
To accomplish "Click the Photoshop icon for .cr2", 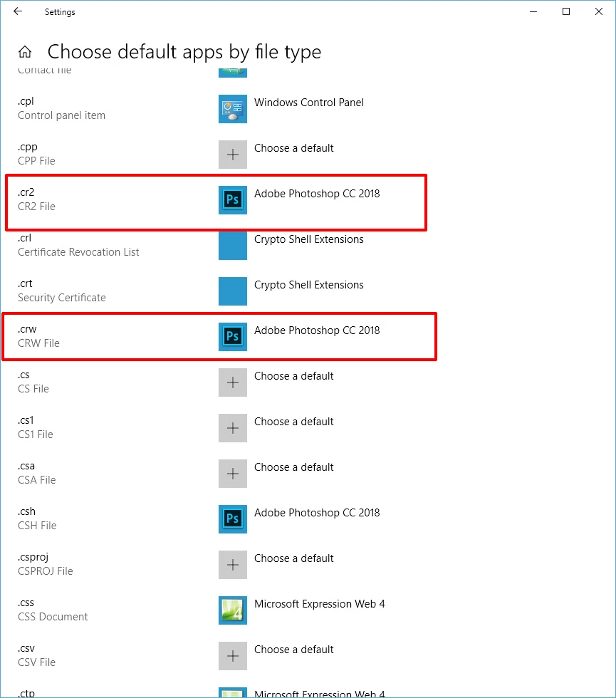I will click(x=233, y=200).
